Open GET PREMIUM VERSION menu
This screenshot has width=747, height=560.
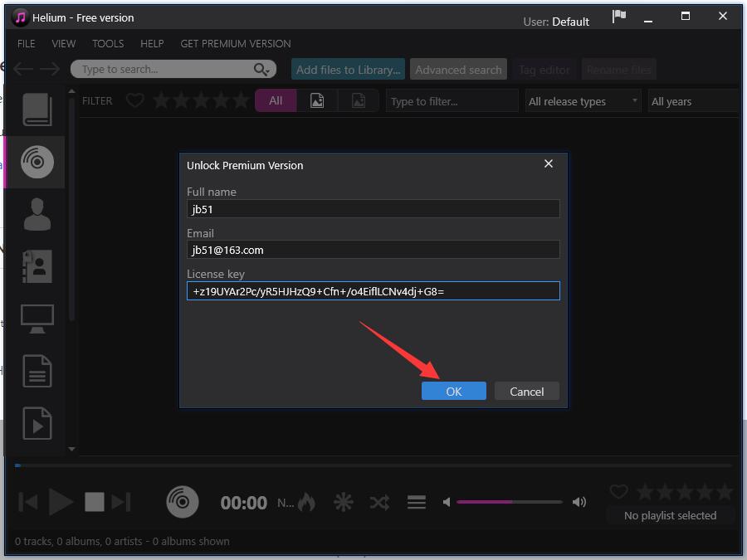236,43
